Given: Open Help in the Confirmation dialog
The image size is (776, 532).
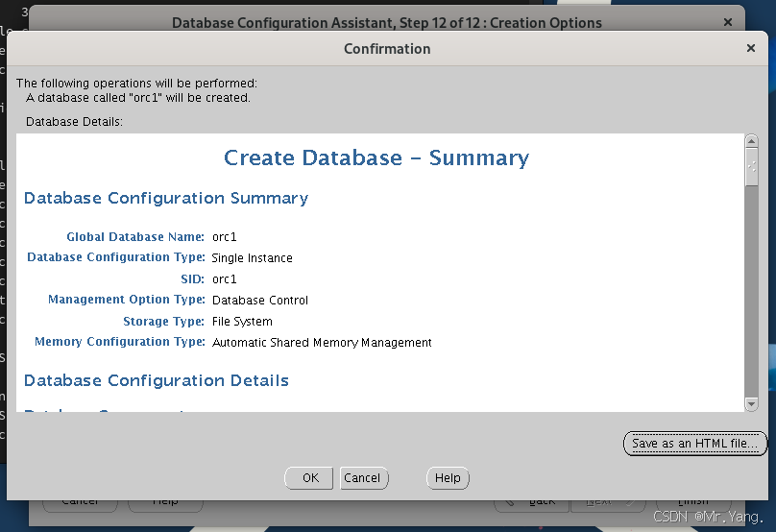Looking at the screenshot, I should coord(448,478).
